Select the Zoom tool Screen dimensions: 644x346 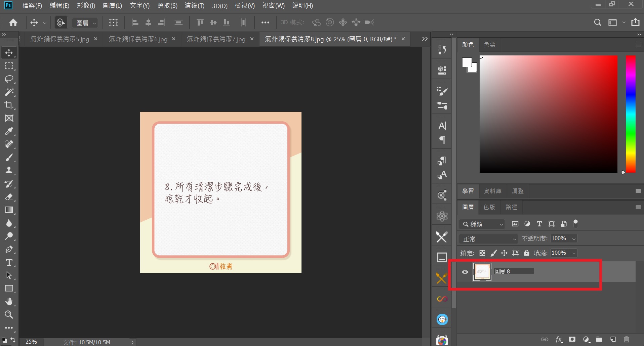pyautogui.click(x=9, y=315)
